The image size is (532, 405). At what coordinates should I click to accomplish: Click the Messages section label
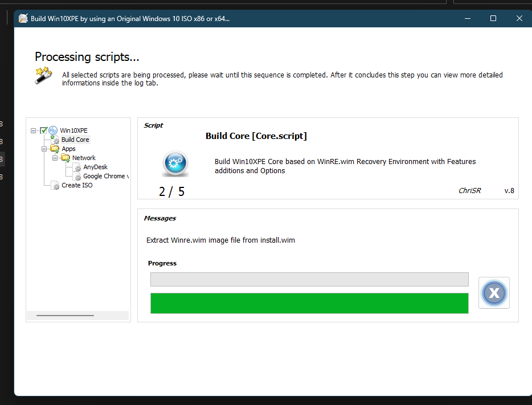point(160,218)
